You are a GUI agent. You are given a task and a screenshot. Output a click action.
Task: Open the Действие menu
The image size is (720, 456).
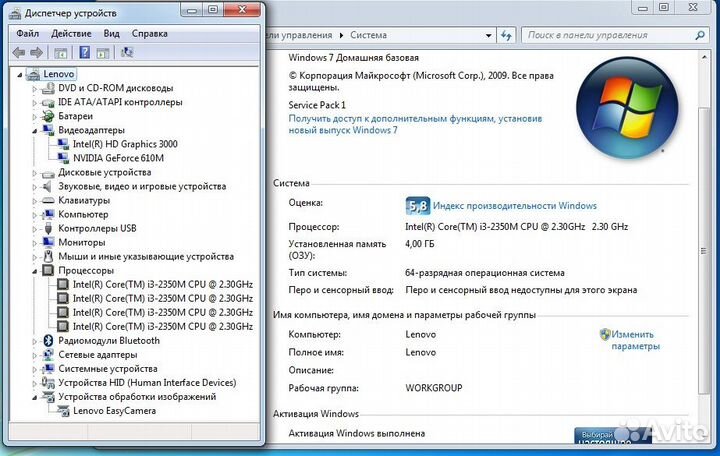coord(71,34)
